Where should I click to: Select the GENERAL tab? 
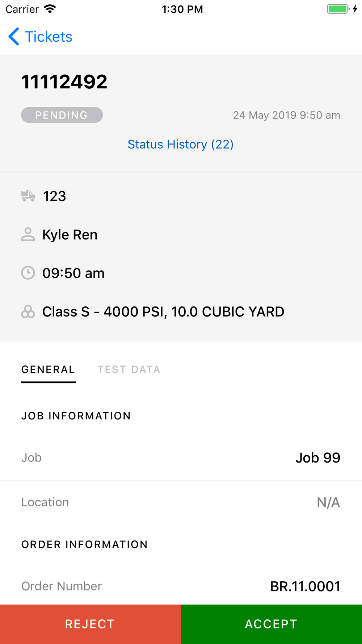(x=48, y=369)
